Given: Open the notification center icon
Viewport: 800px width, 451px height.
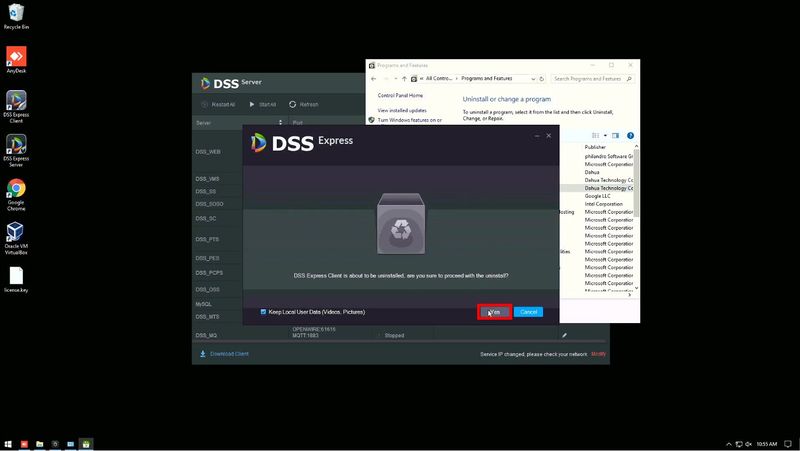Looking at the screenshot, I should point(788,444).
